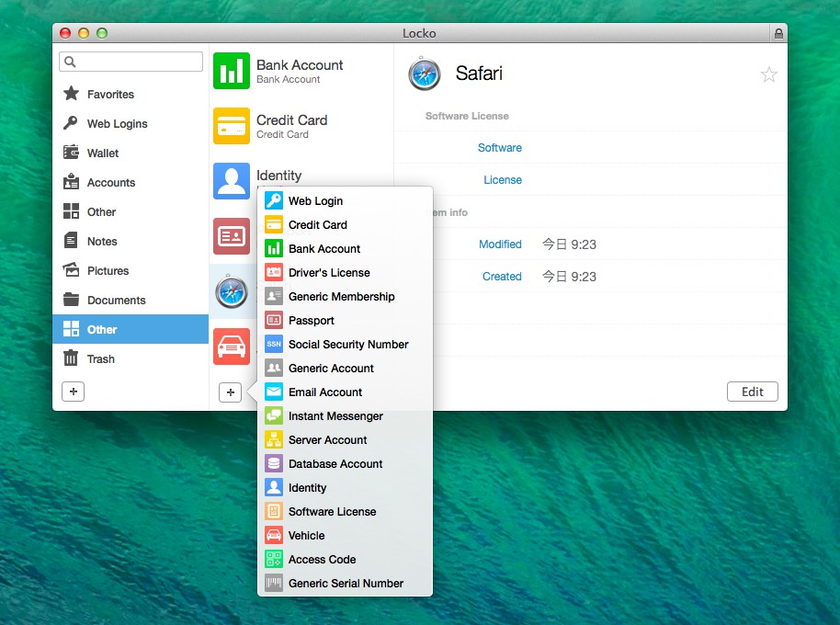Choose Email Account from the popup menu
The image size is (840, 625).
pos(345,392)
